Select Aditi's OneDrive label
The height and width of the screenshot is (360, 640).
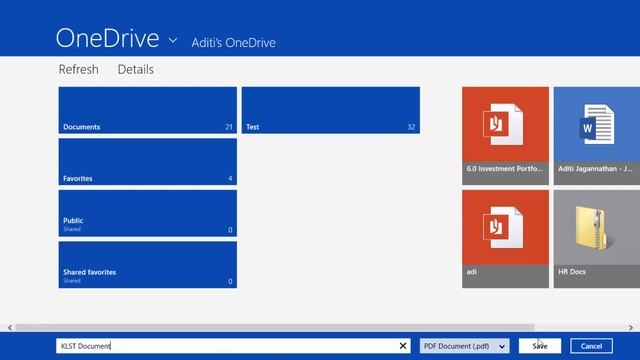coord(233,42)
